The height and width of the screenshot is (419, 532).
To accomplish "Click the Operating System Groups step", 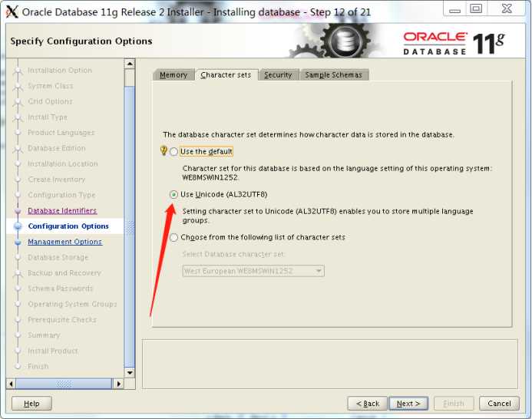I will [72, 305].
